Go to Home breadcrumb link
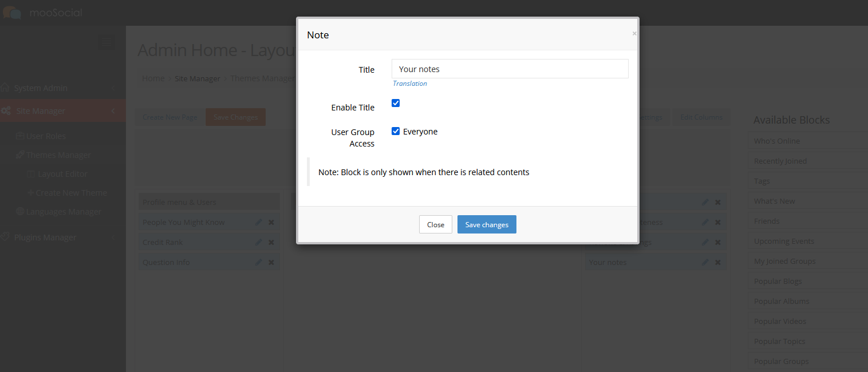This screenshot has height=372, width=868. [x=153, y=78]
